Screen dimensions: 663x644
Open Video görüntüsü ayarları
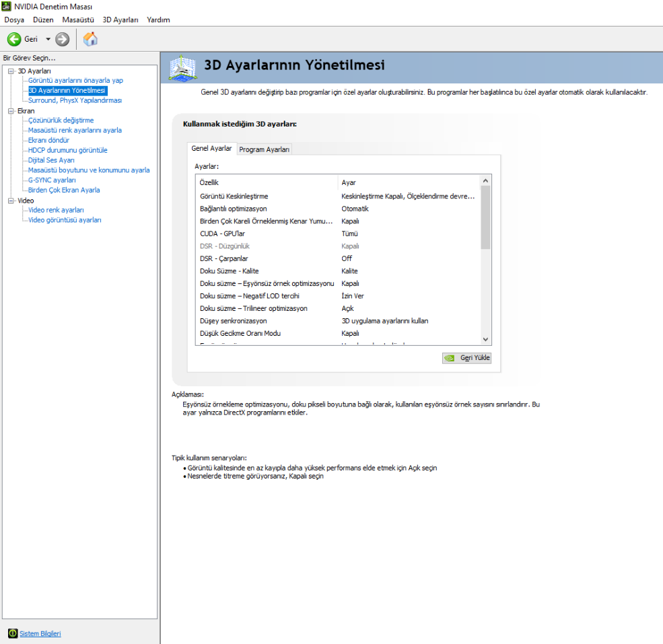pyautogui.click(x=65, y=220)
